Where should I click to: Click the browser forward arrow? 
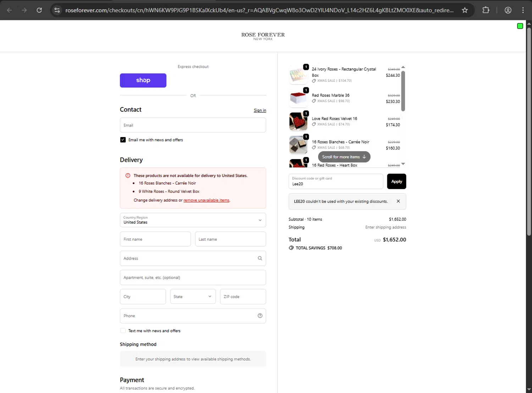(x=24, y=10)
